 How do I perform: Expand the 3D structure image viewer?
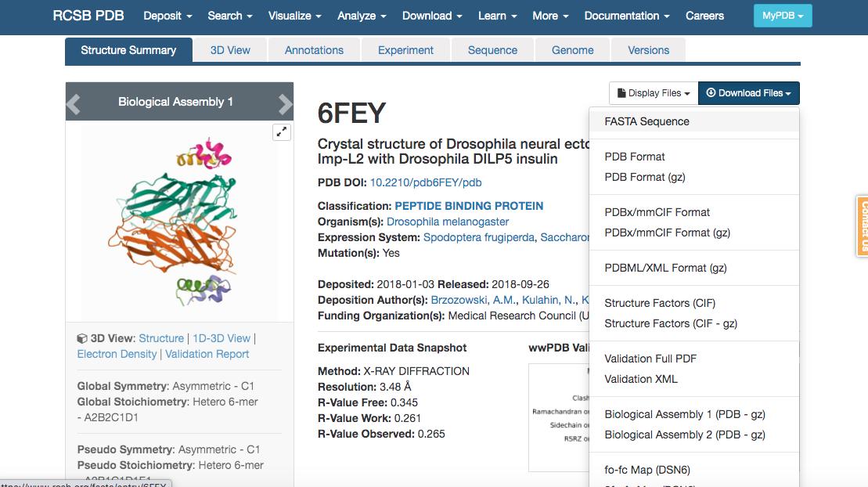282,132
